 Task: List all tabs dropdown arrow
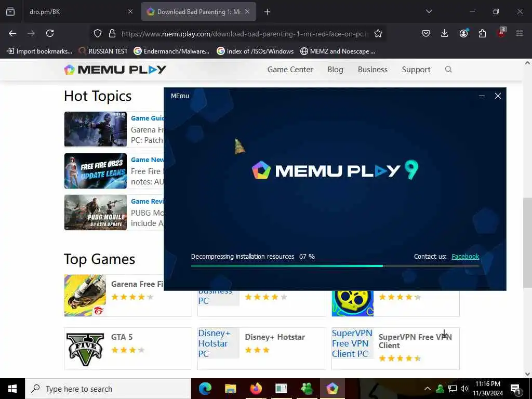coord(429,11)
